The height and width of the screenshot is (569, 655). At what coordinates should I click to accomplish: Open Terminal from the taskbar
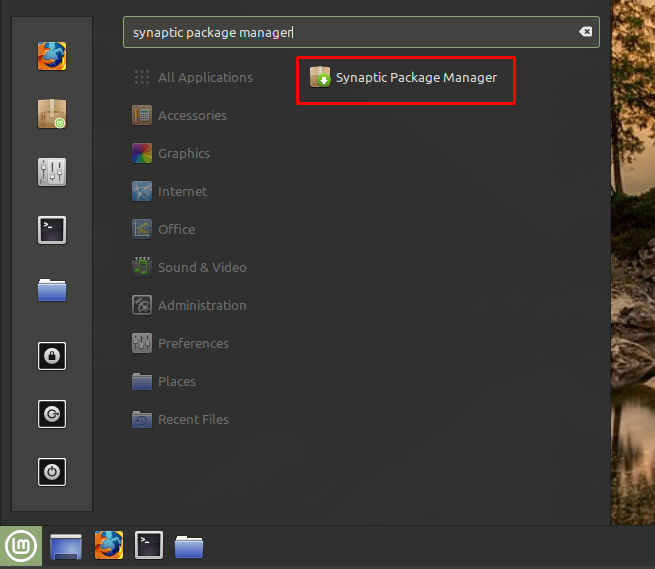pos(149,545)
